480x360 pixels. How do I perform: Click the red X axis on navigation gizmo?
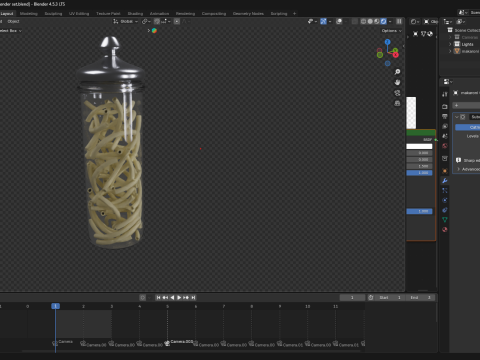coord(396,55)
